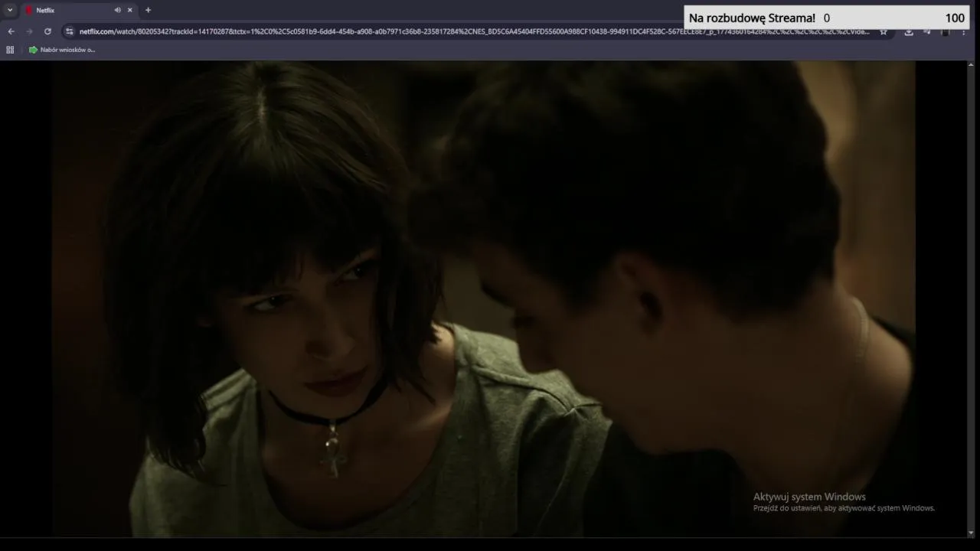The height and width of the screenshot is (551, 980).
Task: Click the address bar with netflix.com URL
Action: [474, 31]
